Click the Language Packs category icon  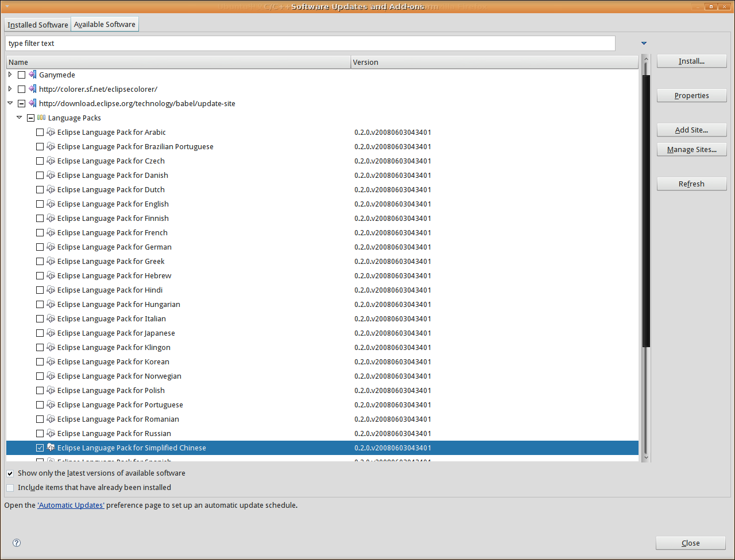[41, 118]
